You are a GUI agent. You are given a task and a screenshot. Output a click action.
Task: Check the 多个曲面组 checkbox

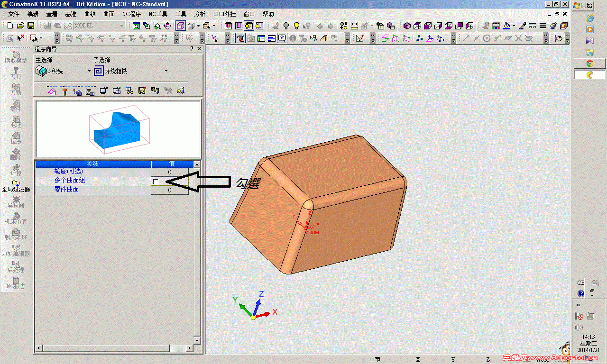pos(156,182)
